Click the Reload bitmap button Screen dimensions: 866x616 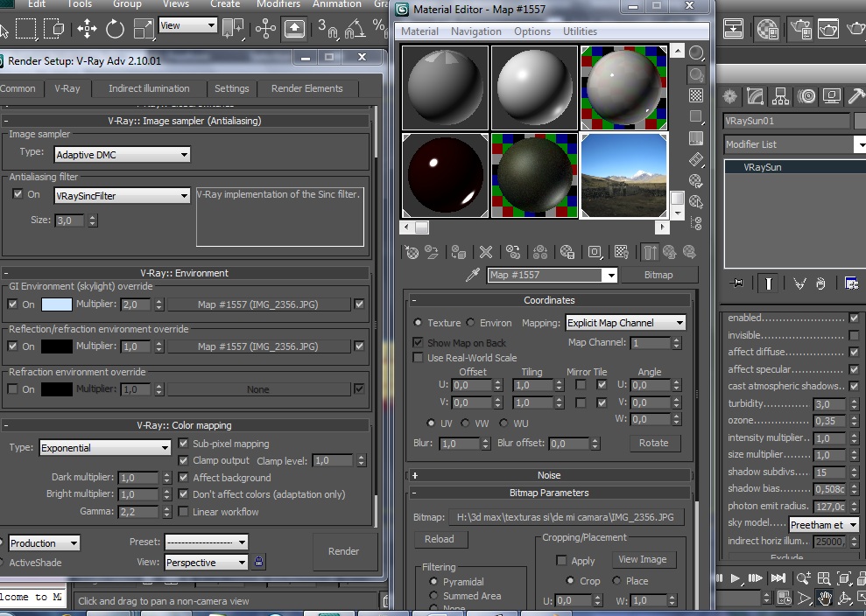coord(440,539)
